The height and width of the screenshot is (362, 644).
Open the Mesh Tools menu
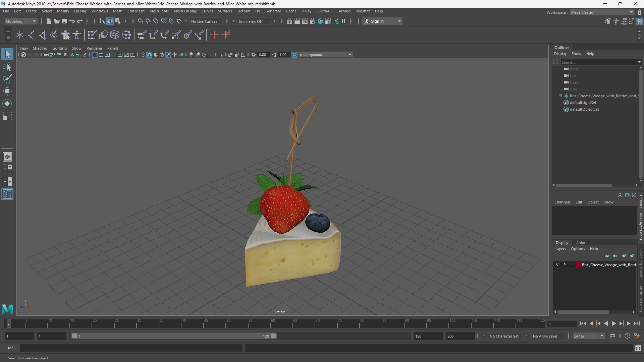[159, 11]
